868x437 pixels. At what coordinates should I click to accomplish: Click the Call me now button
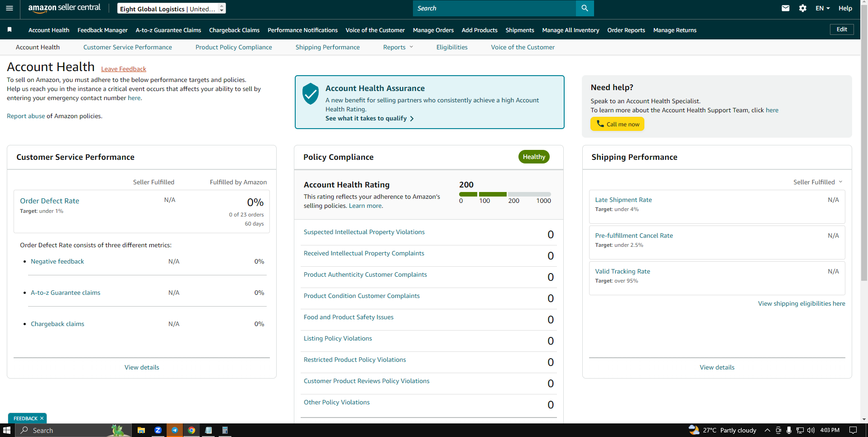[x=617, y=124]
